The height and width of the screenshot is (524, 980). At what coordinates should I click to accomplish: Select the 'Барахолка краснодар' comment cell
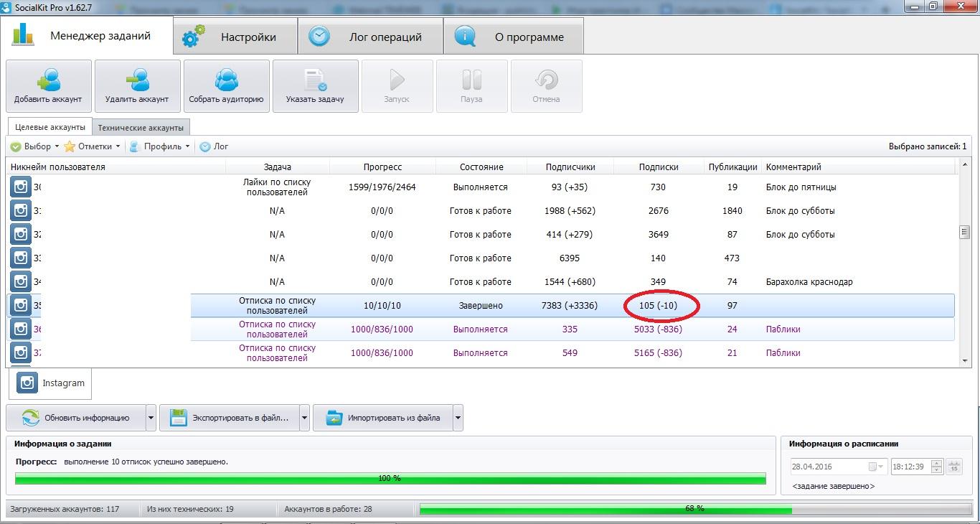(859, 282)
